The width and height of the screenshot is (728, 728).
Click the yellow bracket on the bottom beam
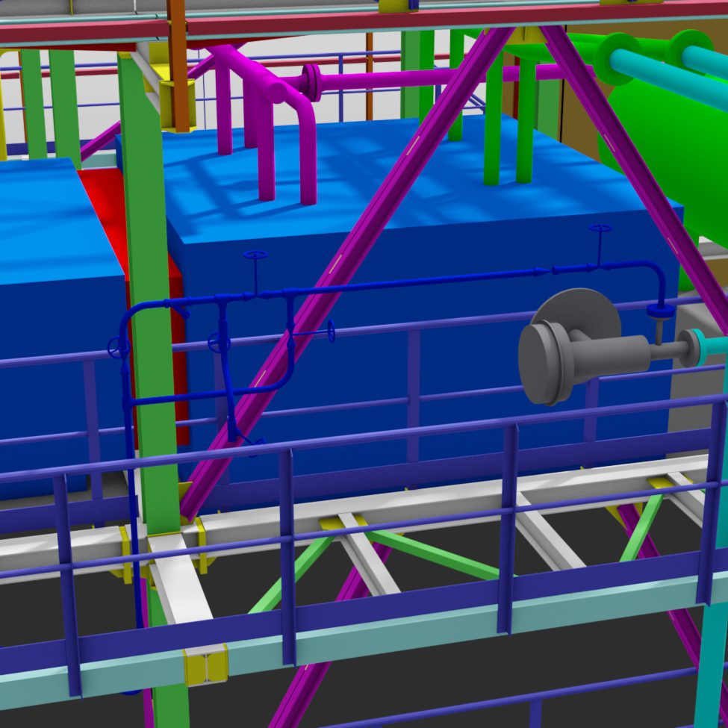click(x=205, y=665)
